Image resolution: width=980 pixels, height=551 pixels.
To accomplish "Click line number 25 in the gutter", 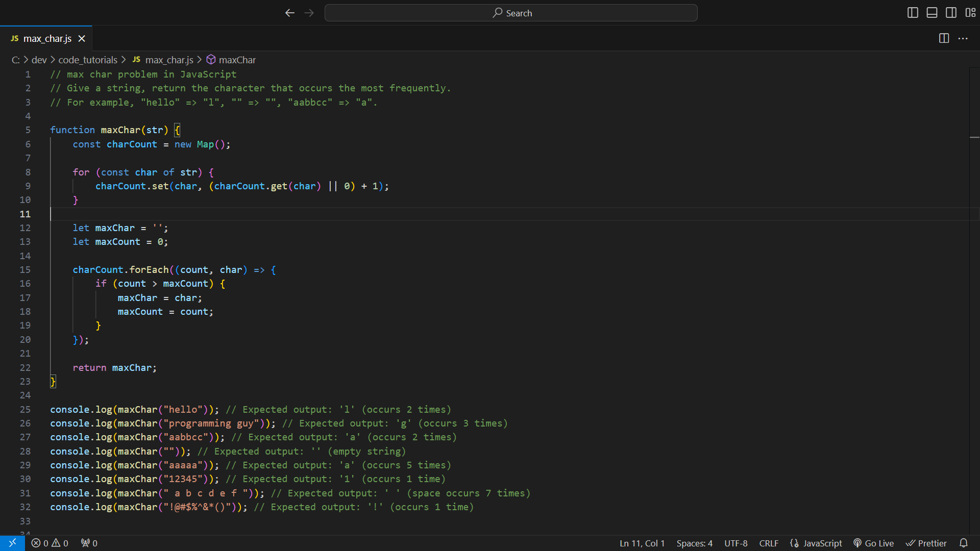I will coord(25,410).
